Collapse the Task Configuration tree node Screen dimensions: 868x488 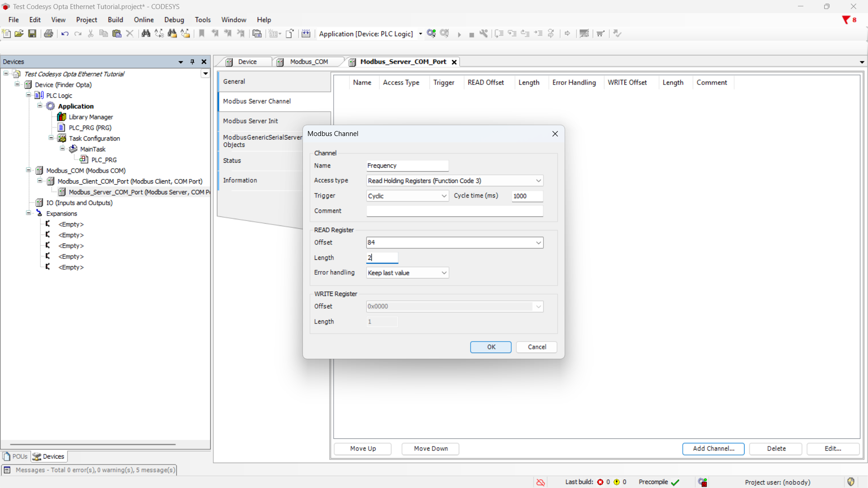[51, 138]
